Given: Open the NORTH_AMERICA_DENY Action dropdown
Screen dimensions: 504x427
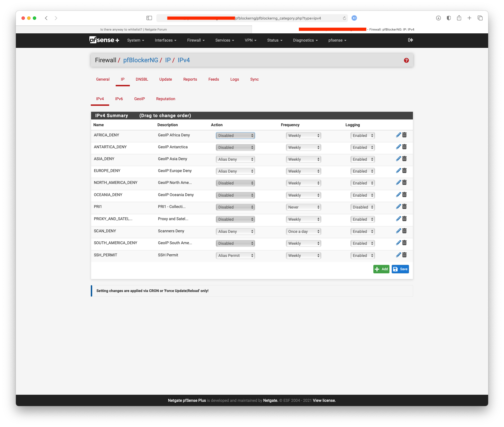Looking at the screenshot, I should click(x=235, y=183).
